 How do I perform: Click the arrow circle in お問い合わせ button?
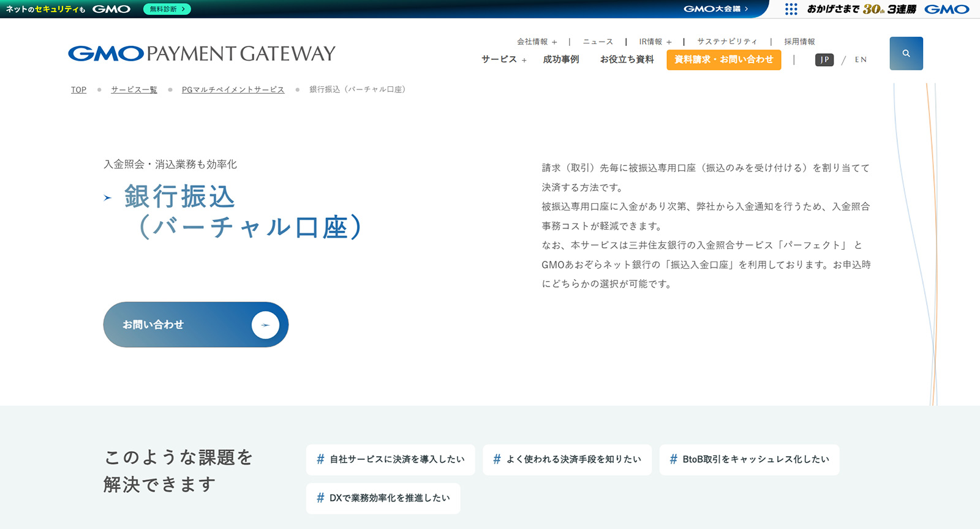coord(265,325)
